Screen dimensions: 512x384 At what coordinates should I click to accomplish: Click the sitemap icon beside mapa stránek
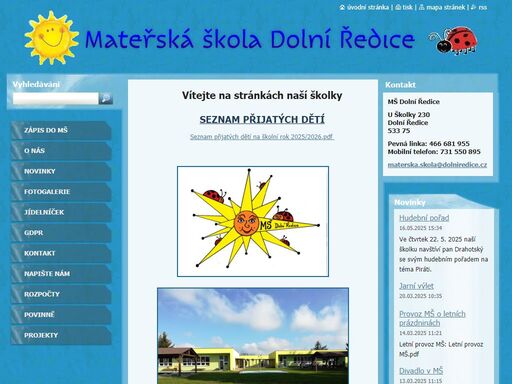[422, 7]
